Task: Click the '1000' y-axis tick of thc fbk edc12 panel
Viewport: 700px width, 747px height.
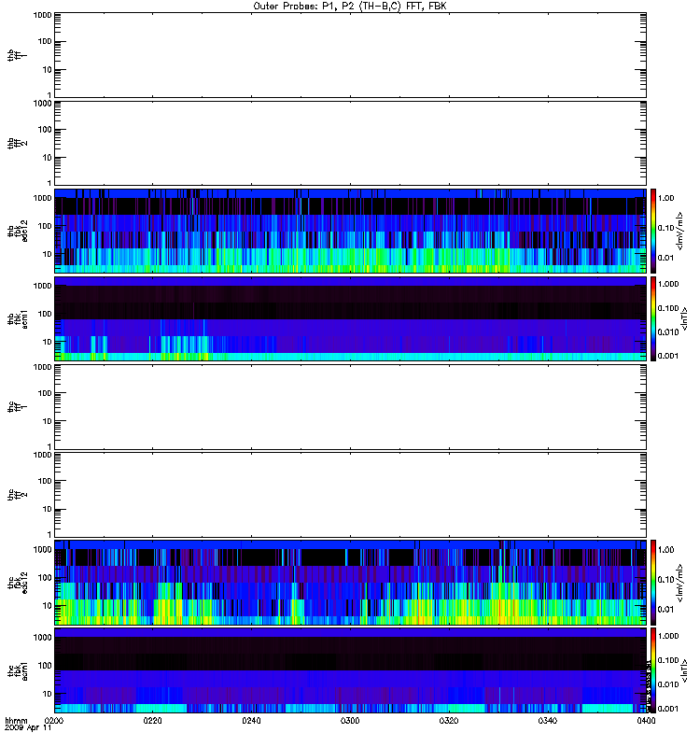Action: (42, 550)
